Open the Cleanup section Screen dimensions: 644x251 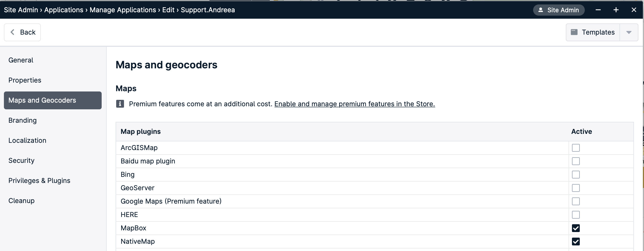coord(53,201)
